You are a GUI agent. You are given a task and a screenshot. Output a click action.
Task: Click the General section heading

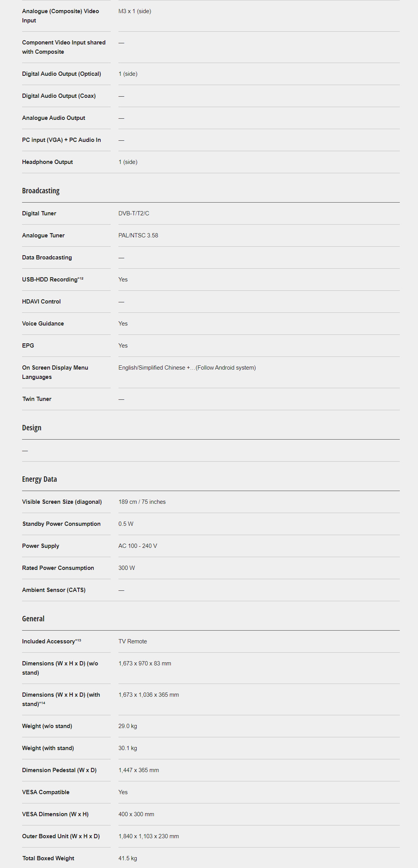(33, 619)
